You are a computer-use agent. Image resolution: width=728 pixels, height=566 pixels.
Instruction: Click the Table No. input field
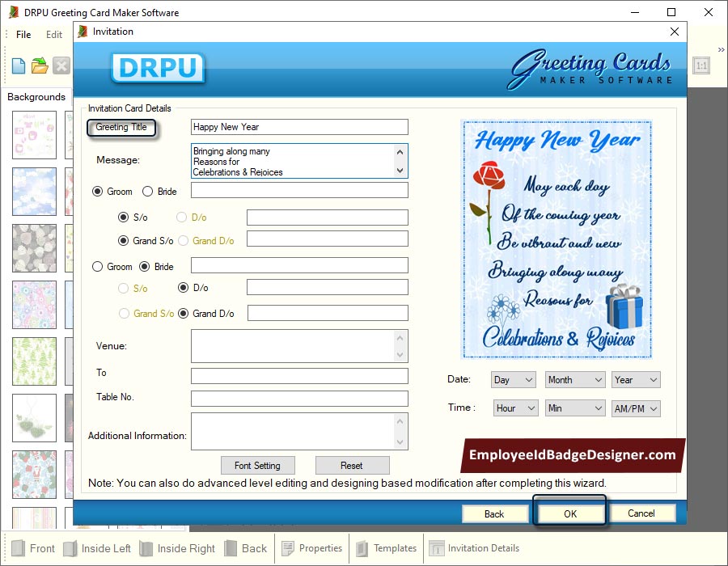(x=299, y=399)
